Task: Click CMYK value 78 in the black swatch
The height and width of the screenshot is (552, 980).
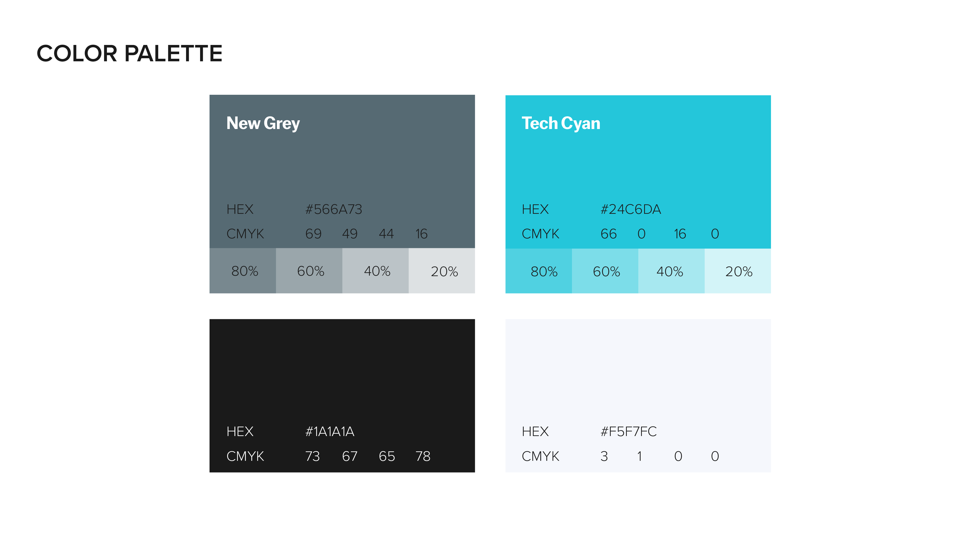Action: pyautogui.click(x=423, y=456)
